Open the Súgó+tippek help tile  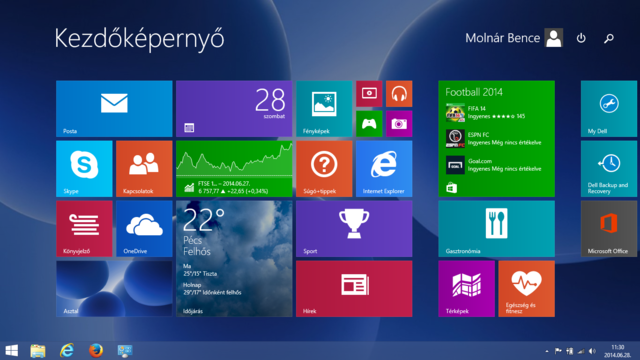(x=324, y=169)
